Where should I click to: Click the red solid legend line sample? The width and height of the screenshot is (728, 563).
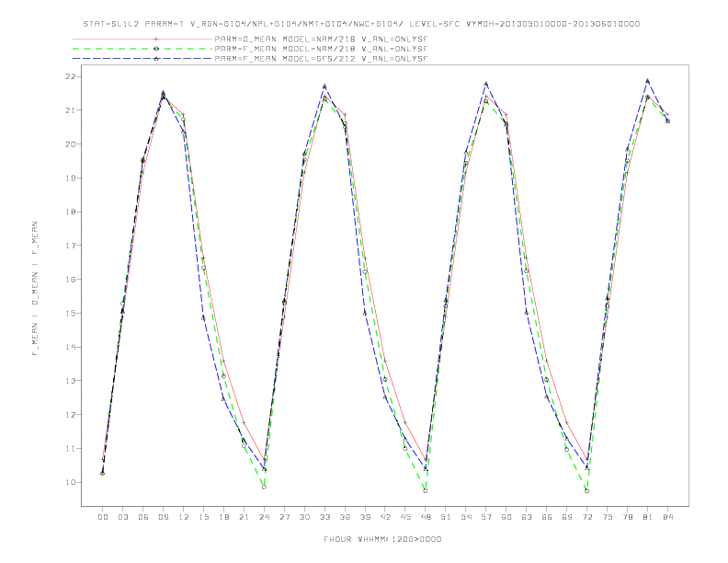click(142, 39)
